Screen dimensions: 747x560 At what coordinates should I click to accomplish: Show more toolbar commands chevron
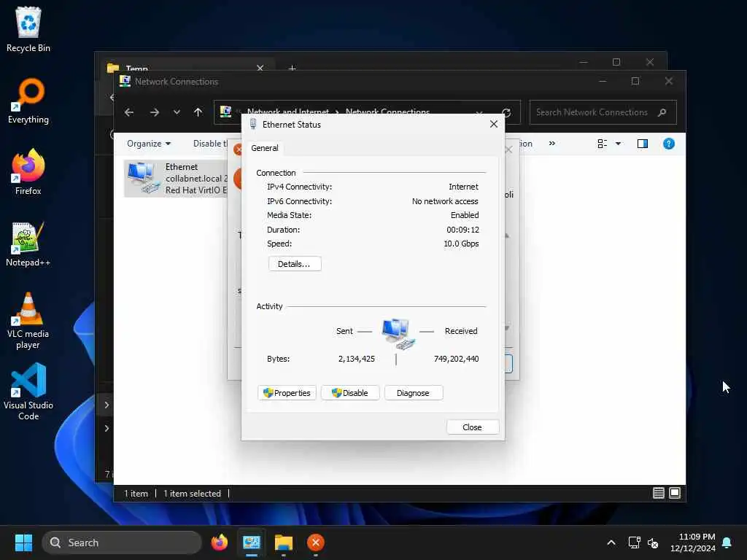(x=552, y=144)
